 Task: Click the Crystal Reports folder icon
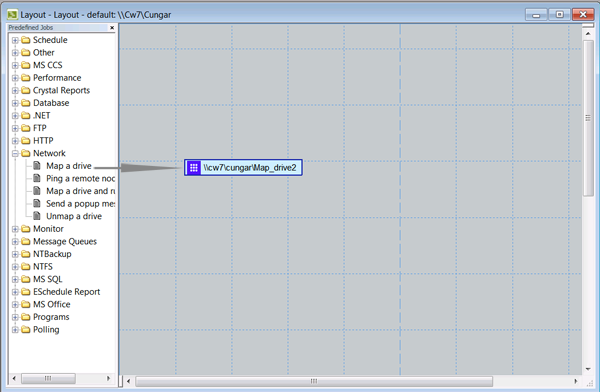click(x=26, y=90)
